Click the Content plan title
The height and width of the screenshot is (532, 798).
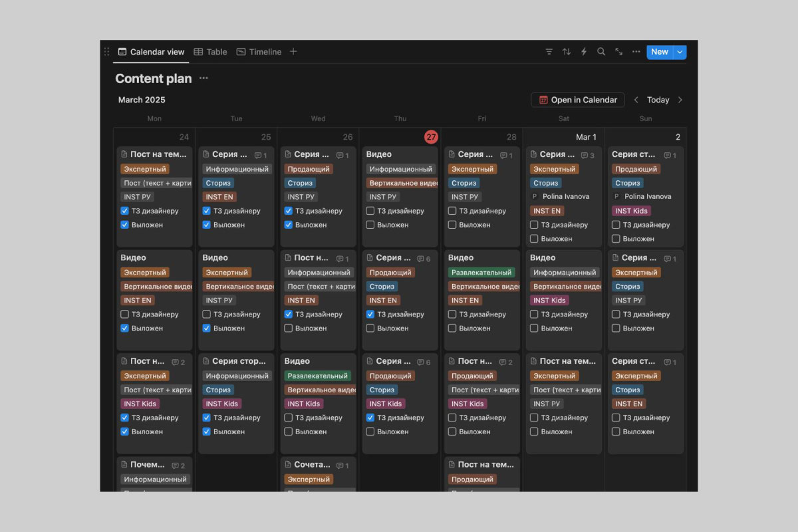coord(154,78)
